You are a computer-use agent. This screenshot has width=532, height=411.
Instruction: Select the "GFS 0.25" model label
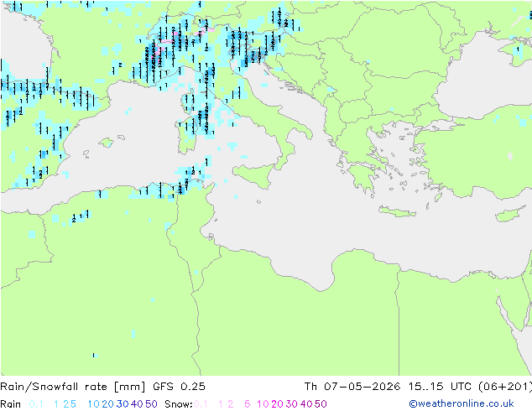pyautogui.click(x=179, y=386)
